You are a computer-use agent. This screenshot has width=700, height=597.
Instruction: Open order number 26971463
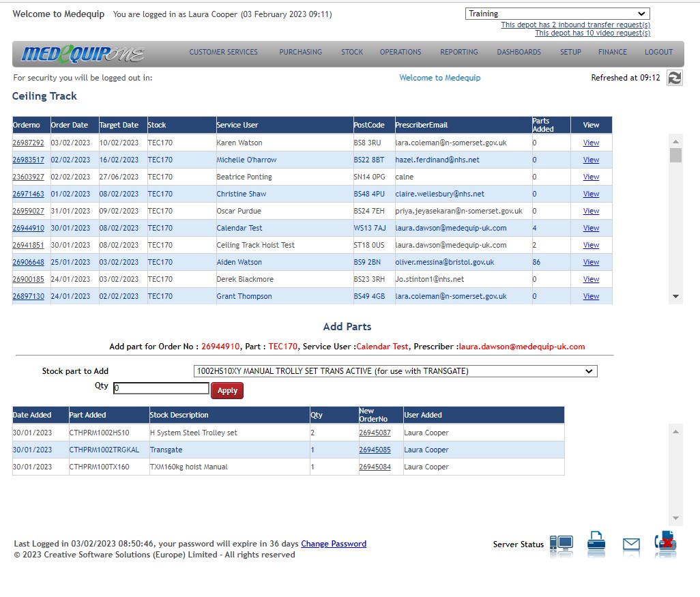click(28, 194)
